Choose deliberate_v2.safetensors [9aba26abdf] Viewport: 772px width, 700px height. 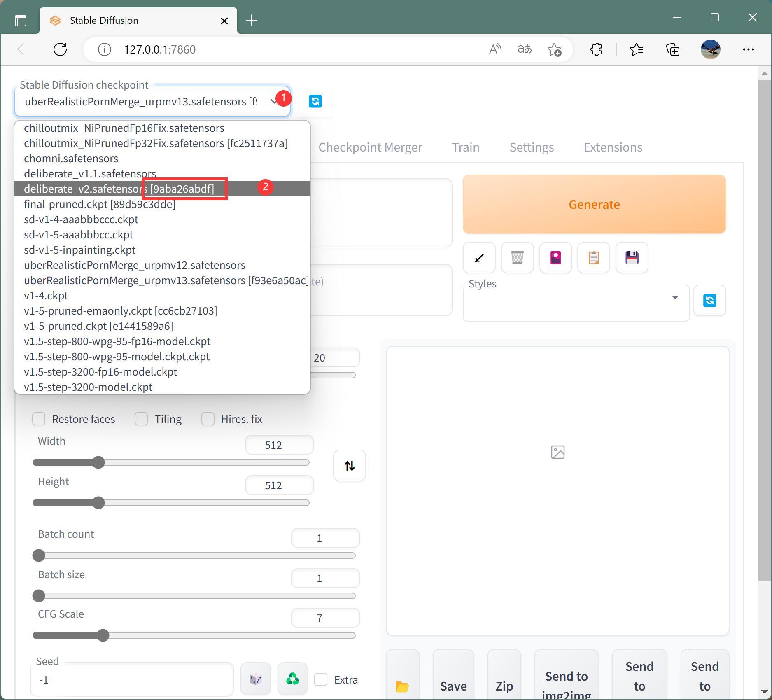pos(162,189)
